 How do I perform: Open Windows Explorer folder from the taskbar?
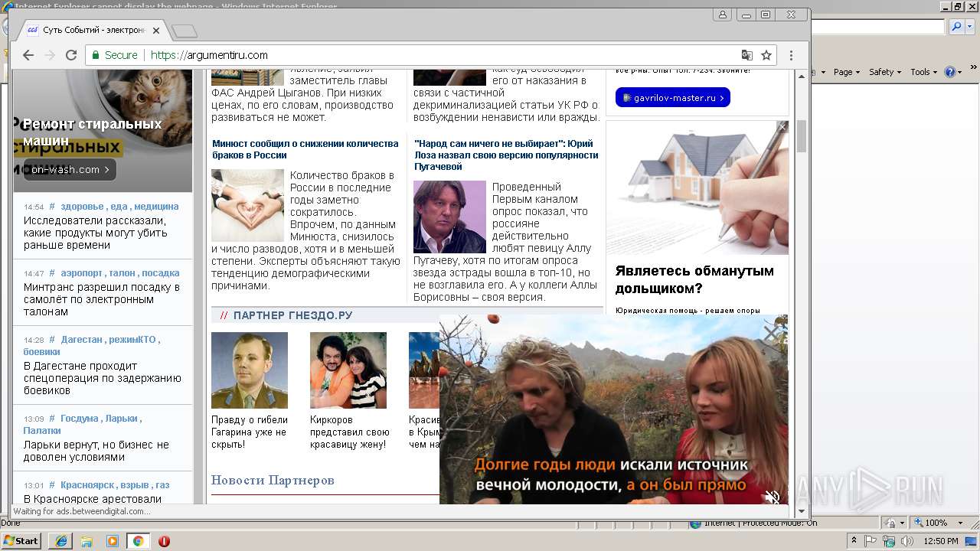(x=87, y=541)
